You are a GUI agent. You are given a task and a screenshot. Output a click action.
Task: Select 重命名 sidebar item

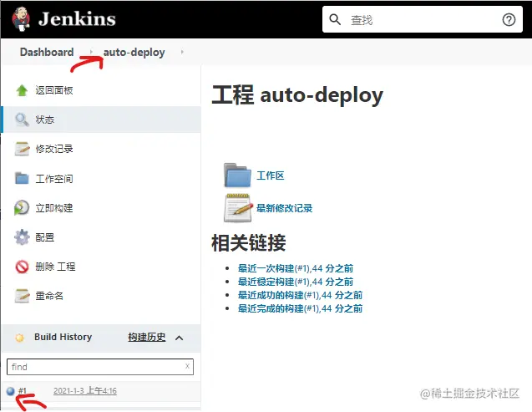[49, 296]
